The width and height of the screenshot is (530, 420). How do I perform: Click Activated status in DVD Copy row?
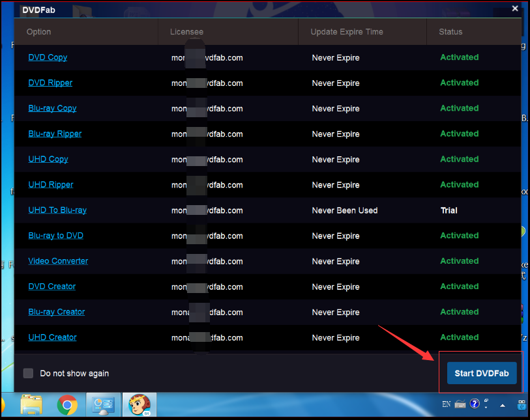tap(460, 57)
